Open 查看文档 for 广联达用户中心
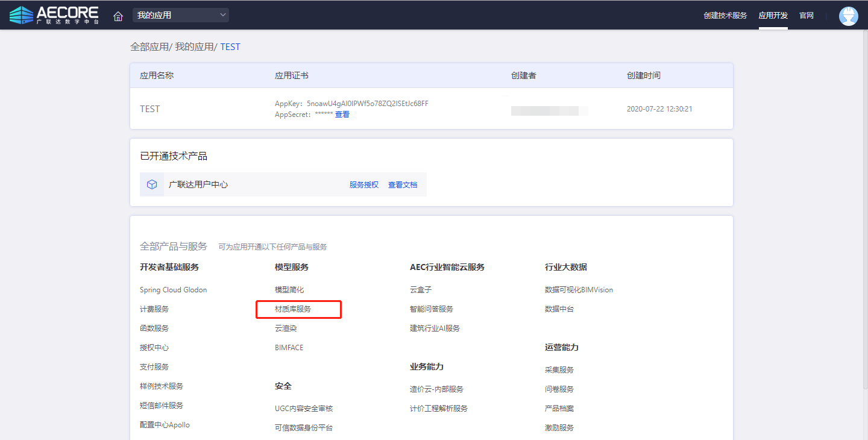This screenshot has width=868, height=440. click(x=403, y=185)
